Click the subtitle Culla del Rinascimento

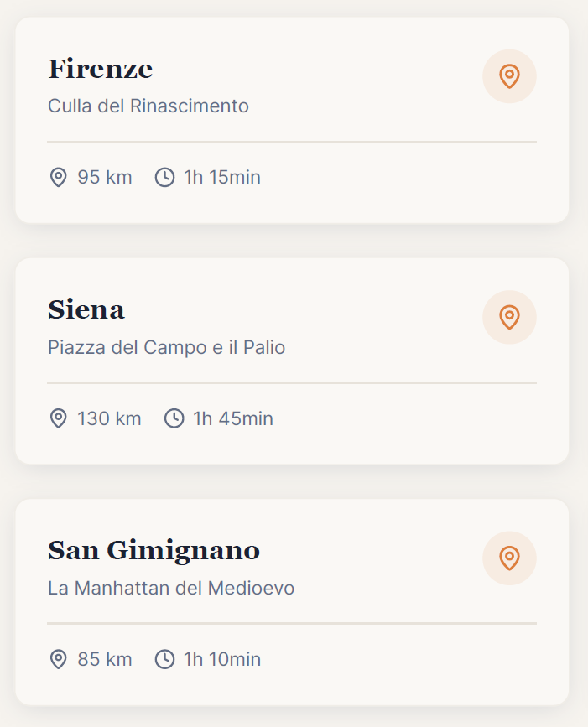[x=148, y=106]
